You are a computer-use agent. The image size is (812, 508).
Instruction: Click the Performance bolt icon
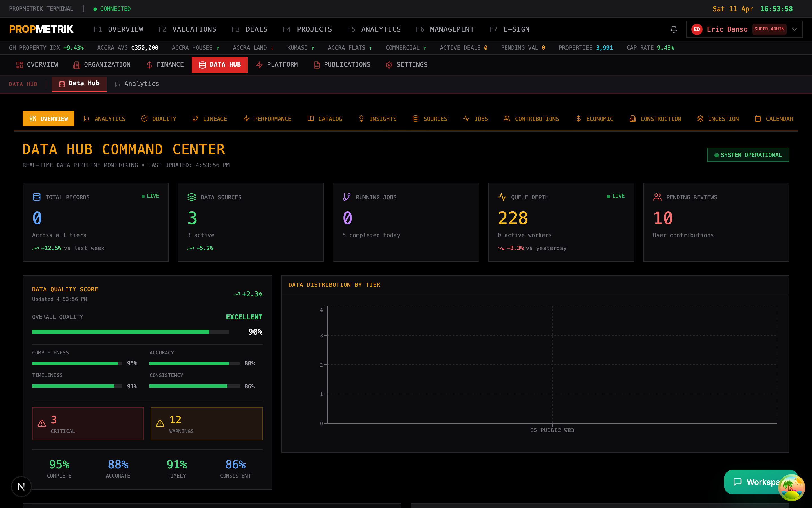tap(246, 119)
